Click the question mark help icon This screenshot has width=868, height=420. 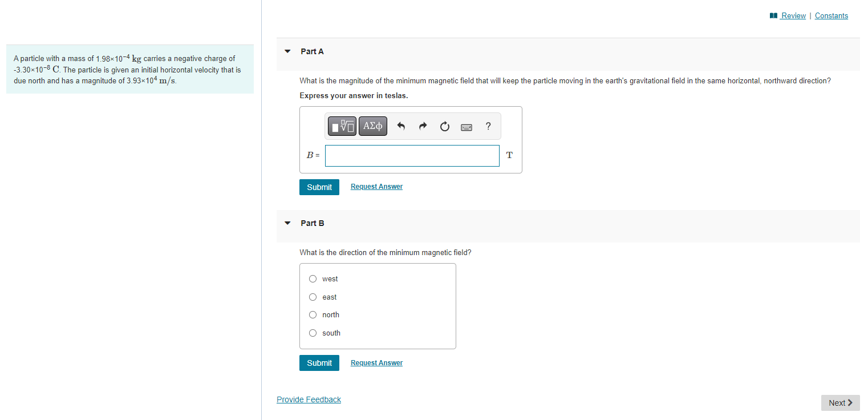[x=488, y=126]
